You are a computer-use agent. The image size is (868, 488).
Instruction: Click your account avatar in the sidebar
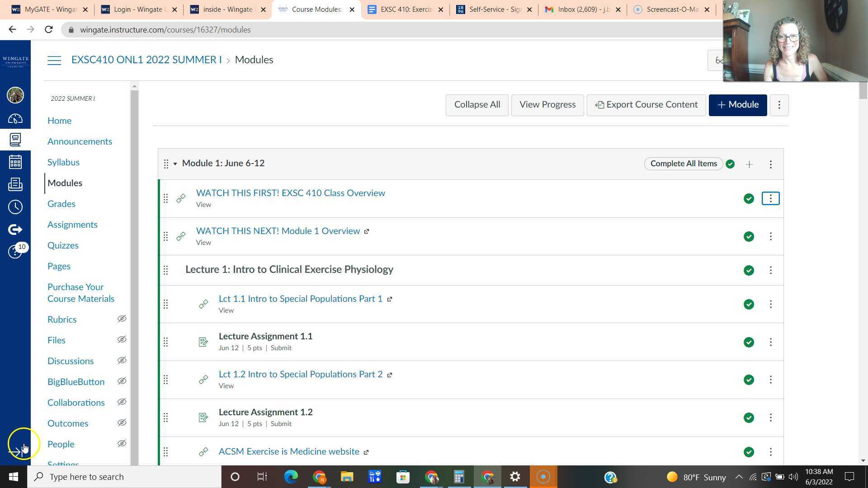[15, 95]
